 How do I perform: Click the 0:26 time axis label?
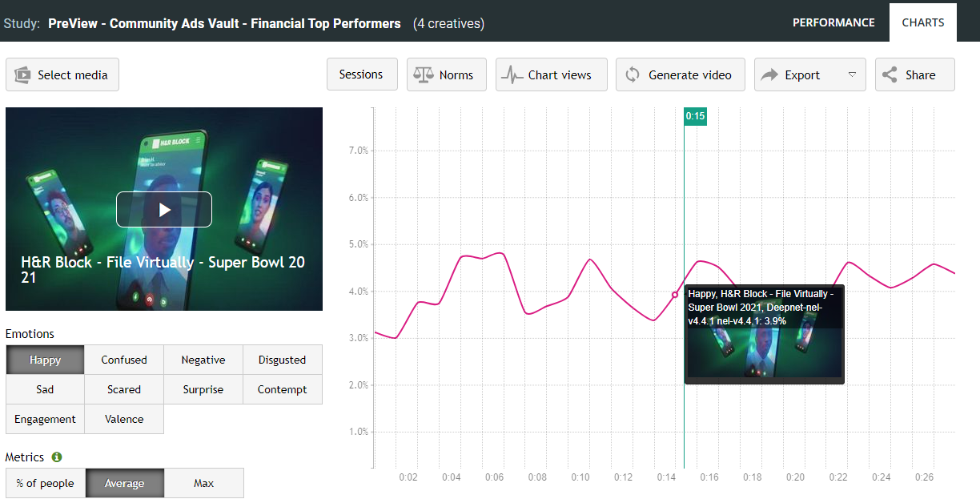tap(924, 477)
